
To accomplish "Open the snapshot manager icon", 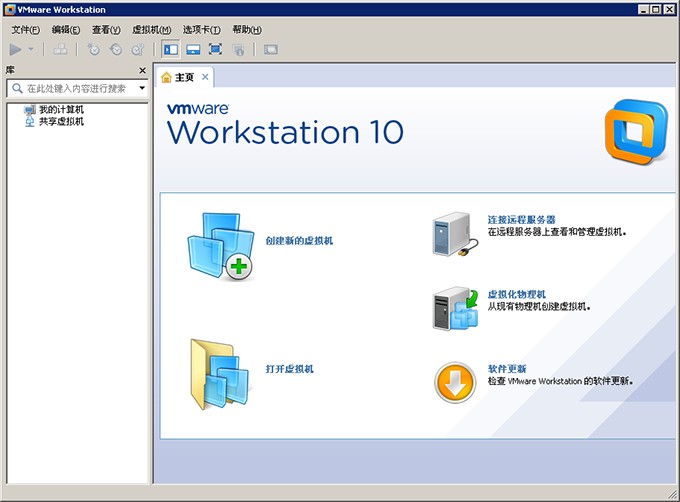I will [x=138, y=49].
